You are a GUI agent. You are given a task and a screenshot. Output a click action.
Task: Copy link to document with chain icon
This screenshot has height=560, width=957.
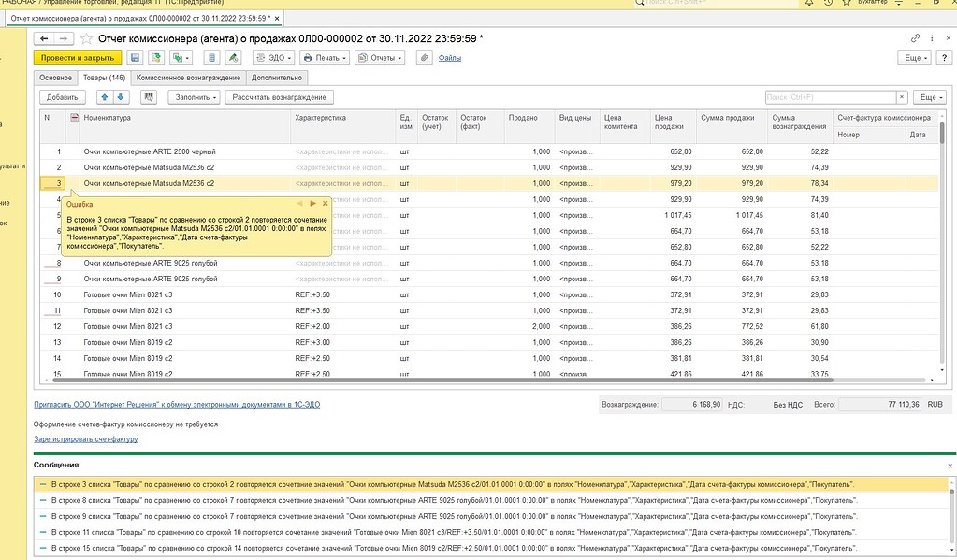915,37
